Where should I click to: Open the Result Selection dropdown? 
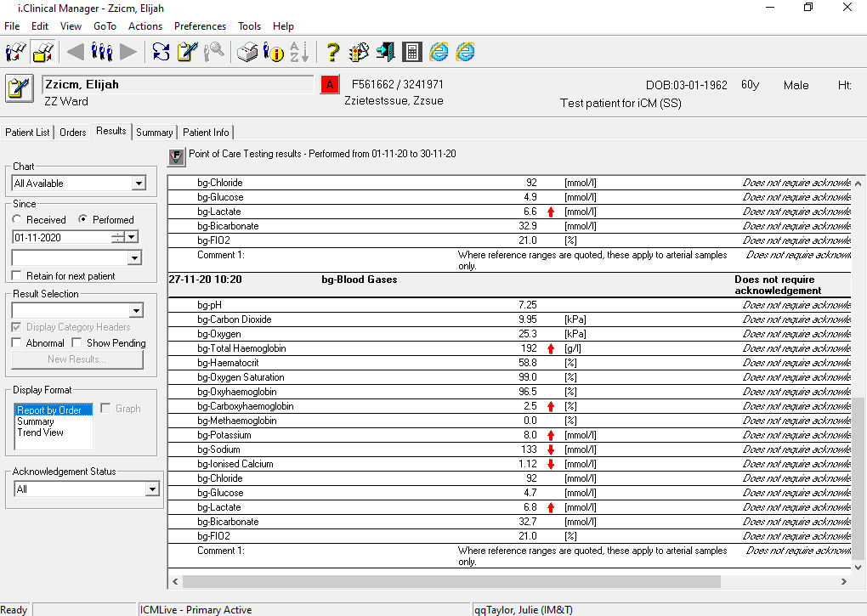coord(136,311)
